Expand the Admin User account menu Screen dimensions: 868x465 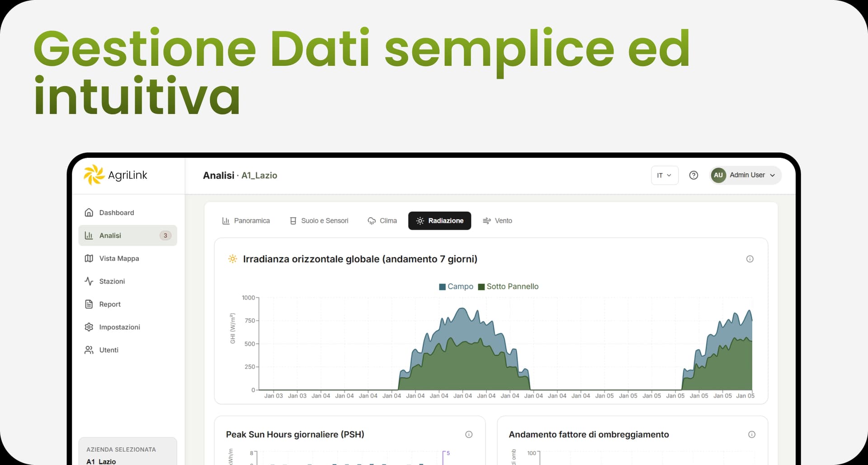point(745,175)
